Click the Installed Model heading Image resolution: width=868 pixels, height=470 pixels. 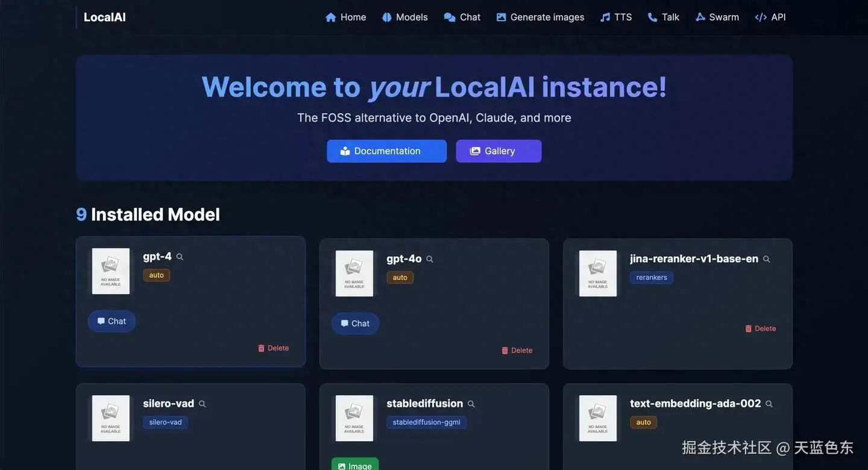tap(148, 215)
